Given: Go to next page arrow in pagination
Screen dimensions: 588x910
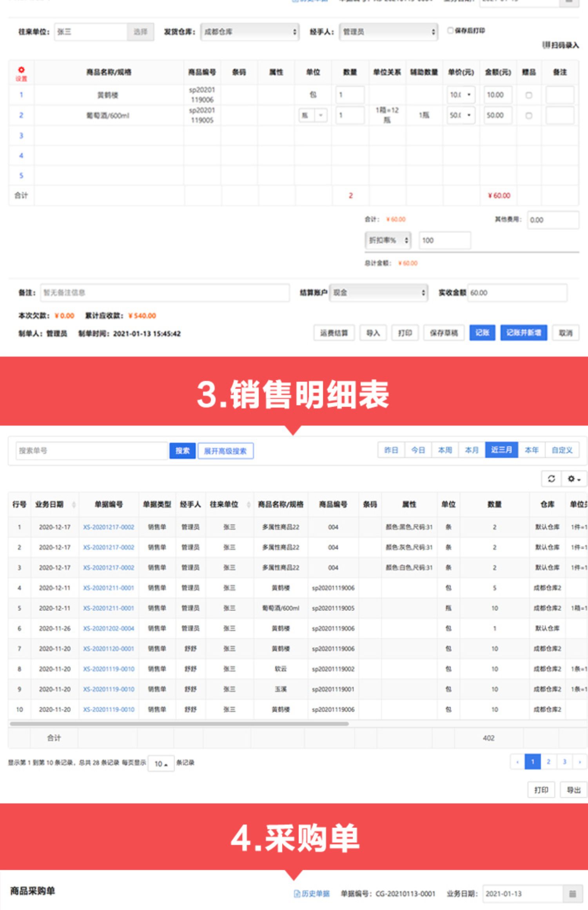Looking at the screenshot, I should point(580,762).
